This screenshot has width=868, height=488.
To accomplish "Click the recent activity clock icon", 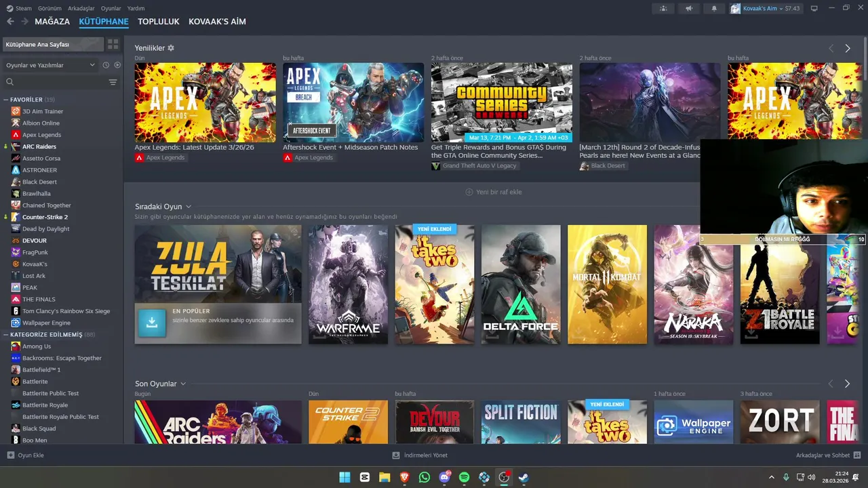I will click(x=106, y=65).
